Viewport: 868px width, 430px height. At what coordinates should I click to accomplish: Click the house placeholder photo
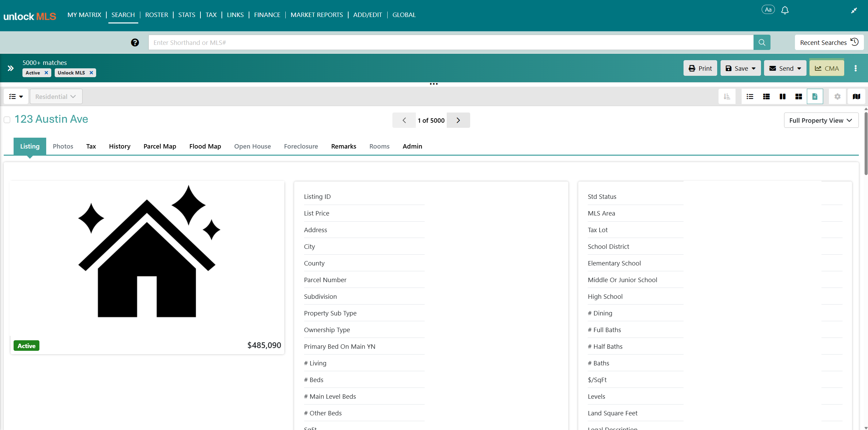tap(148, 252)
